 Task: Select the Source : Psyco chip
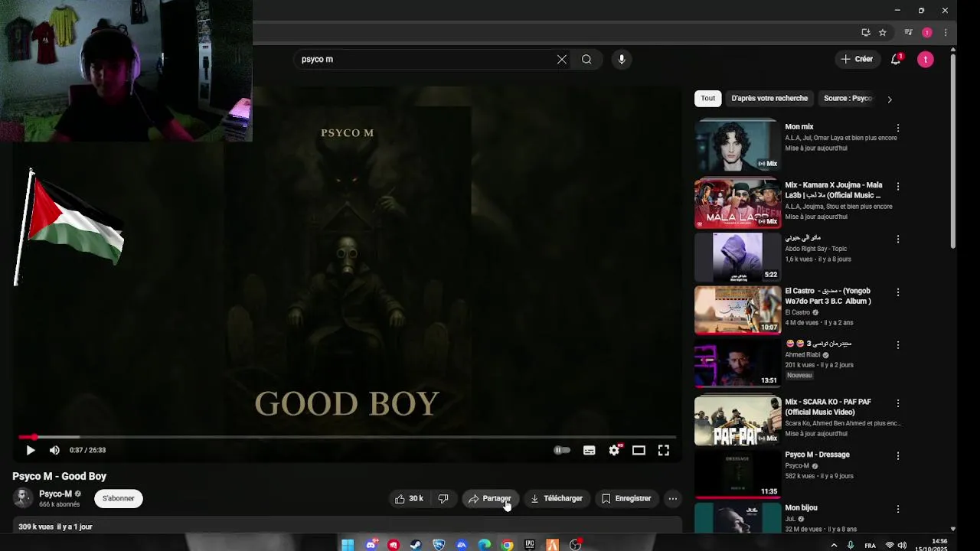pos(848,98)
